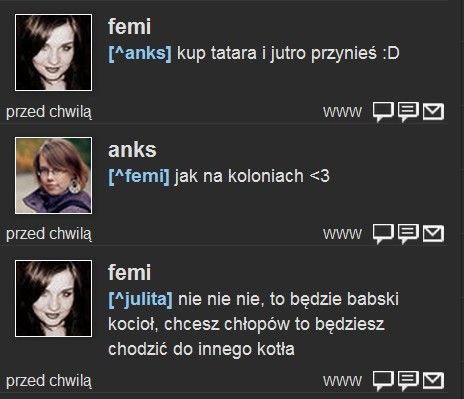
Task: Open the [^anks] mention link
Action: coord(140,53)
